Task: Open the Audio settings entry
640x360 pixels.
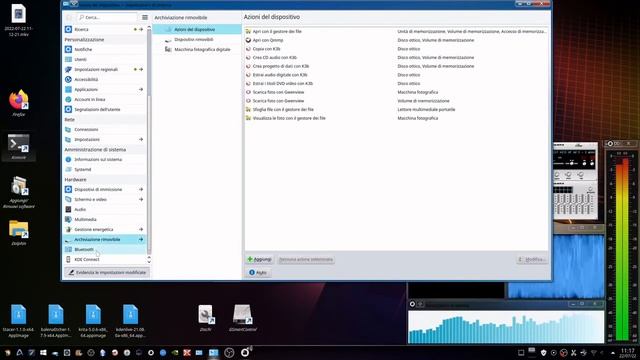Action: [104, 209]
